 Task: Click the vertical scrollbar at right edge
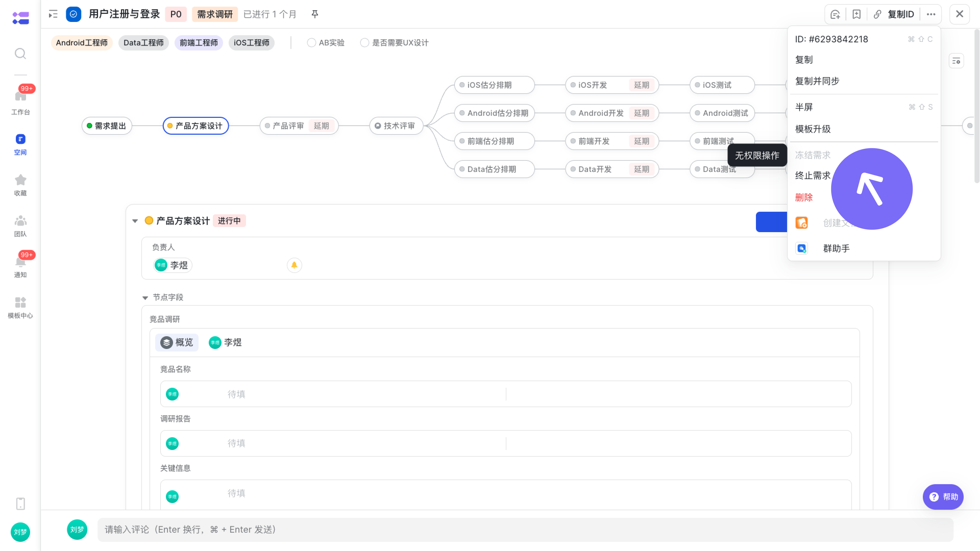[977, 106]
